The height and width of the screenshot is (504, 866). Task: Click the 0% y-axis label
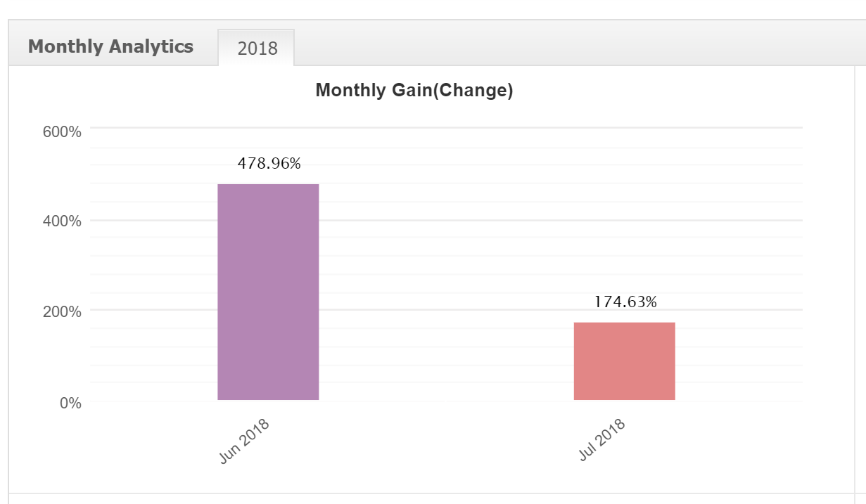pos(71,403)
